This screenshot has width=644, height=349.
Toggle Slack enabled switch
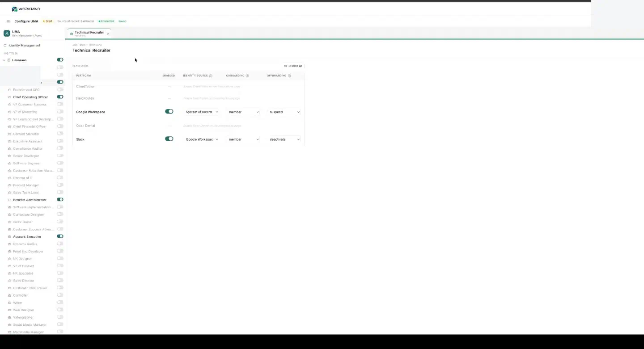[x=169, y=139]
